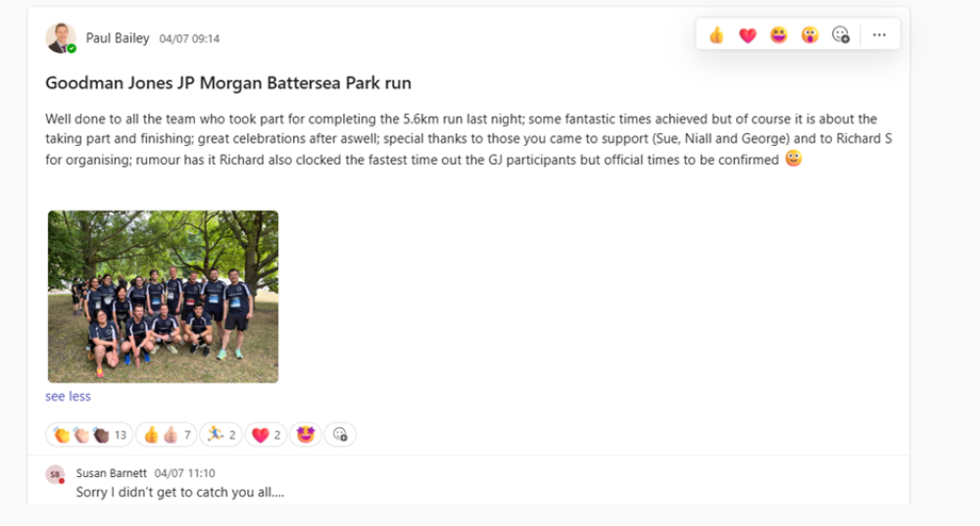This screenshot has height=526, width=980.
Task: Toggle the star-eyes face reaction pill
Action: [x=306, y=435]
